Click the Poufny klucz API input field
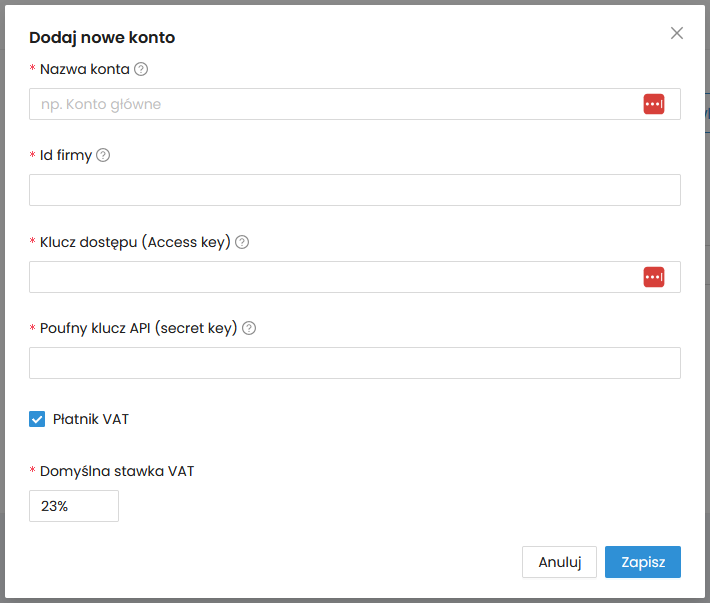Image resolution: width=710 pixels, height=603 pixels. [354, 363]
